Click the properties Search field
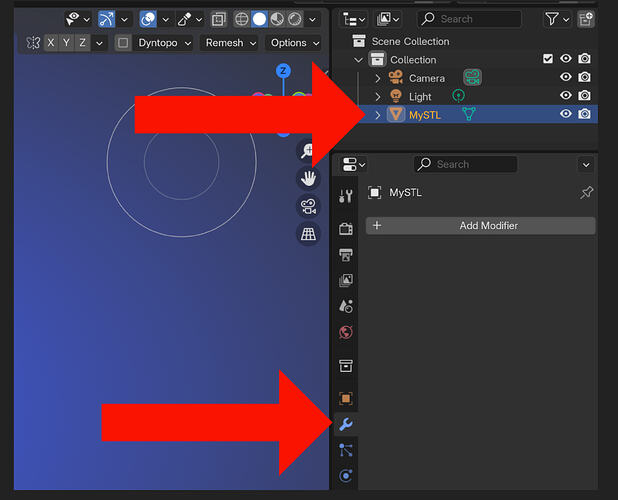 click(465, 164)
